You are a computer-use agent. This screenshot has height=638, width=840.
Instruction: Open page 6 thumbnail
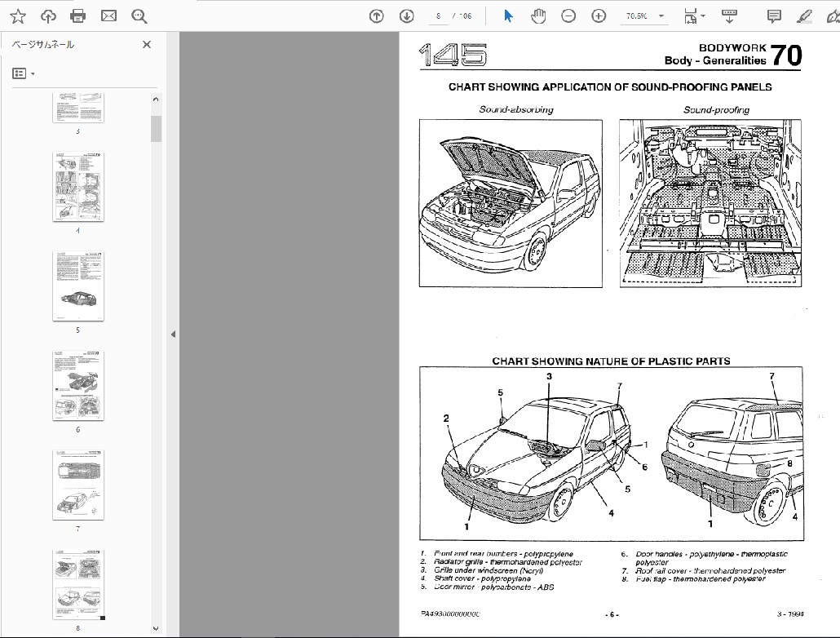pyautogui.click(x=78, y=385)
